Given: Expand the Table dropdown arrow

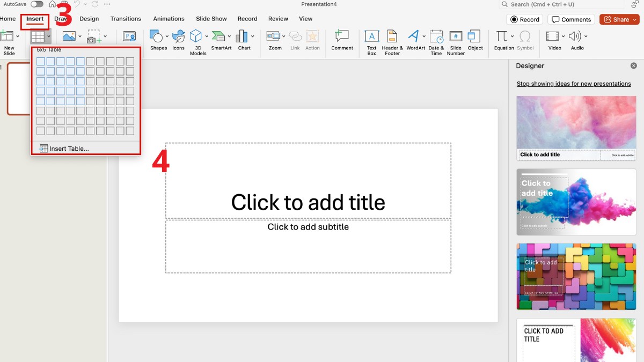Looking at the screenshot, I should pos(49,36).
